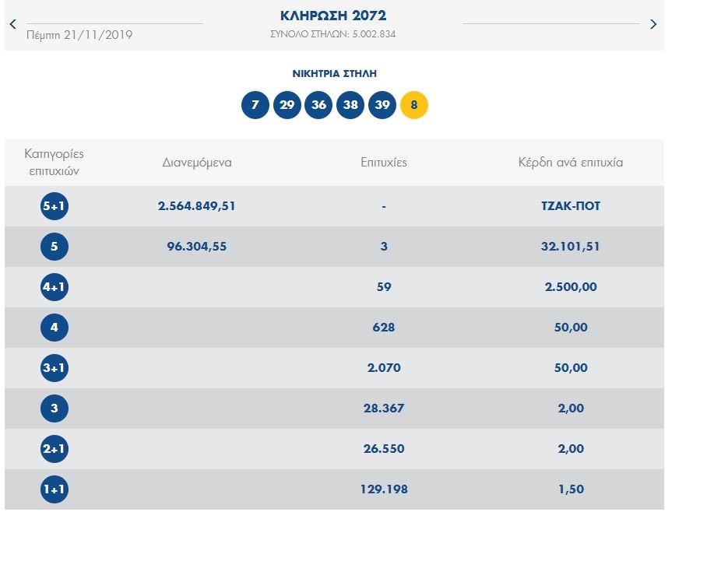Click the Επιτυχίες column header
728x561 pixels.
coord(384,163)
